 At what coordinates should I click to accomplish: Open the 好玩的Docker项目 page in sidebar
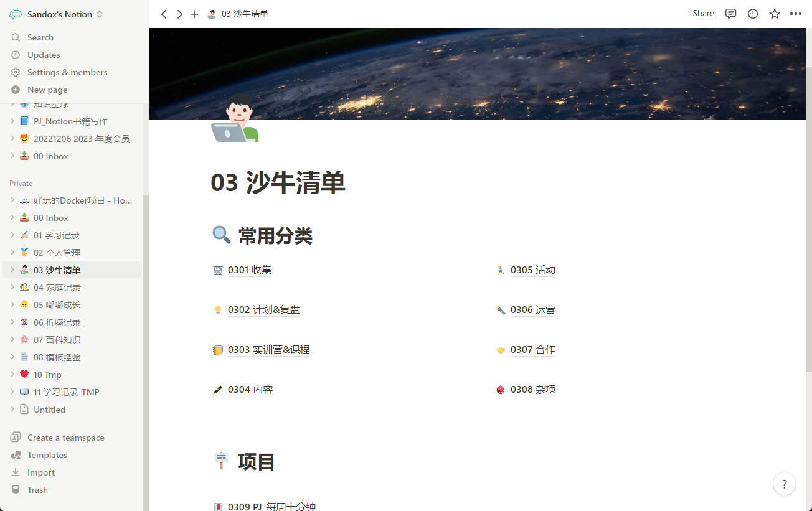[72, 200]
